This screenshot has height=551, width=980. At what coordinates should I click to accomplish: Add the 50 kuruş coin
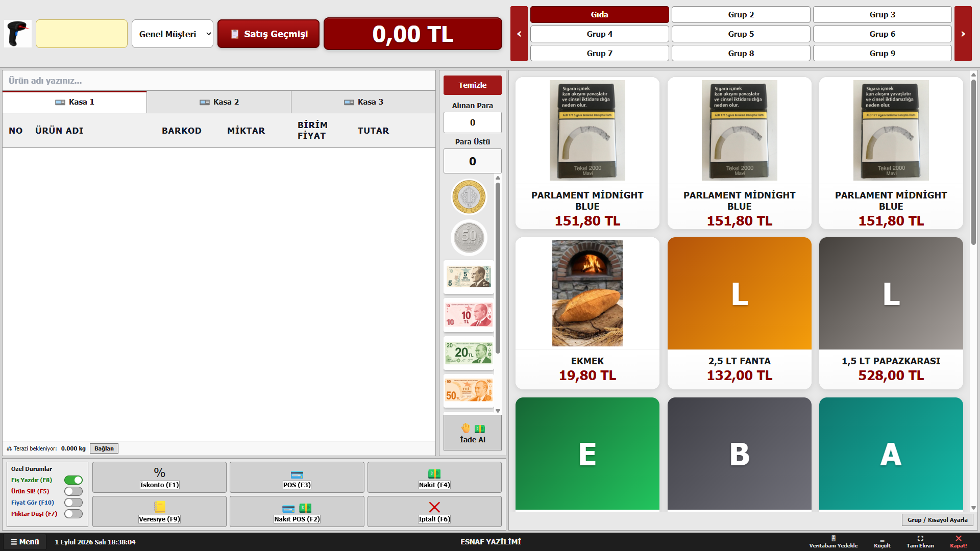469,237
